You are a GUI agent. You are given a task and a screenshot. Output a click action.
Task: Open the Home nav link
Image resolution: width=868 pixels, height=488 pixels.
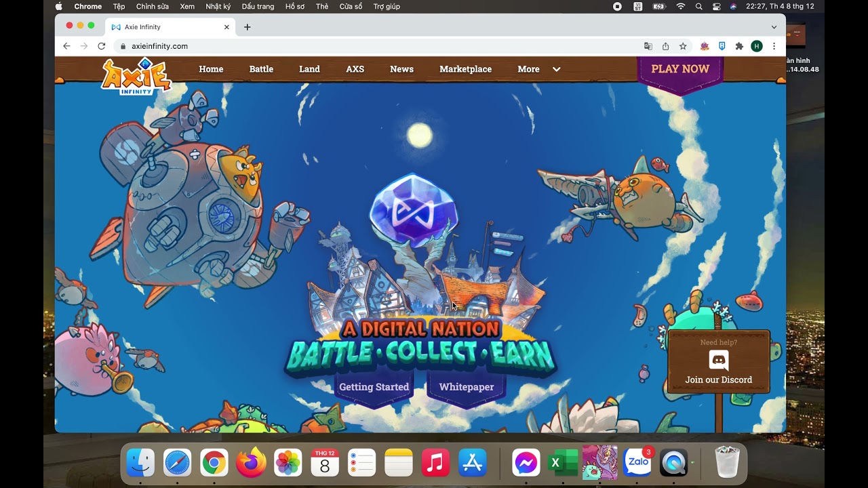[211, 69]
